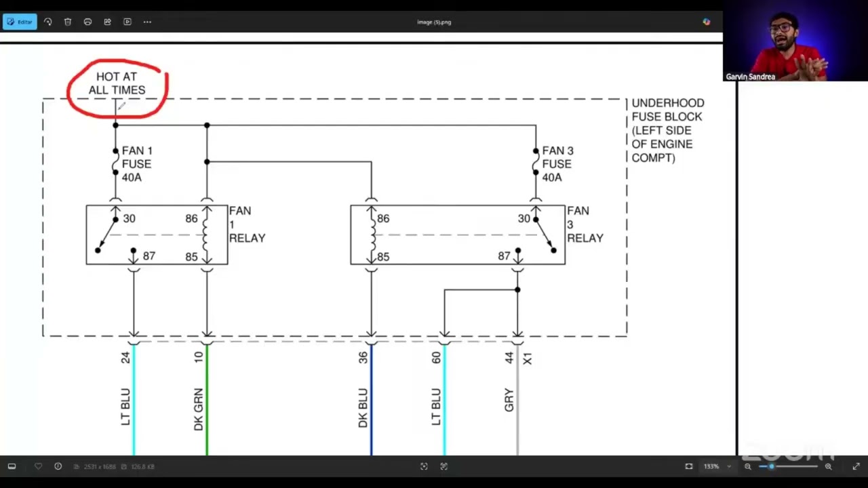Click the FAN 1 FUSE 40A label
868x488 pixels.
pos(137,164)
